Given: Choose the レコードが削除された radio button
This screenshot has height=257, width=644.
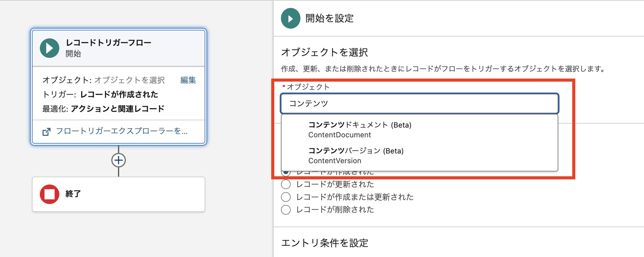Looking at the screenshot, I should point(286,209).
